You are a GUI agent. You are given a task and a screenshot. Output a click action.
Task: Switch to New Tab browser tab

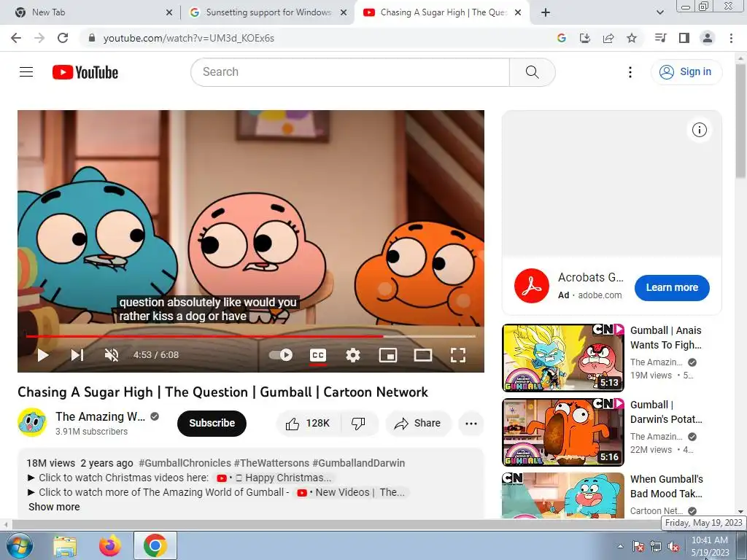click(93, 12)
